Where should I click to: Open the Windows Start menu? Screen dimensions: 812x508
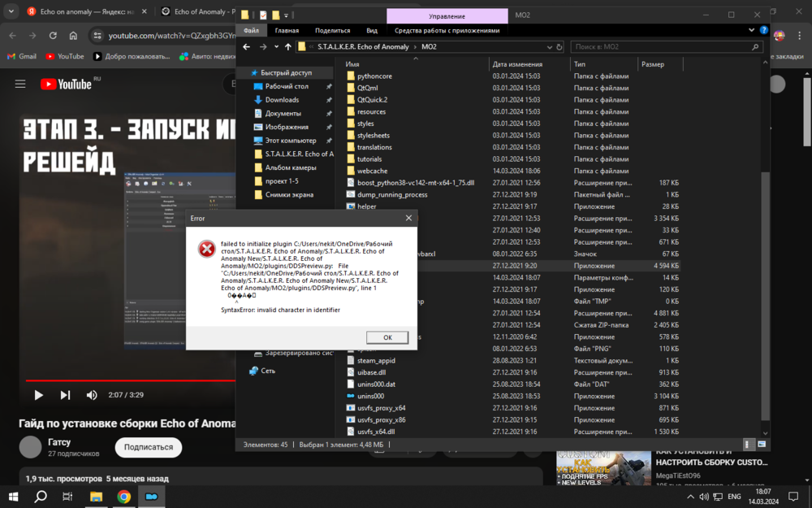13,496
